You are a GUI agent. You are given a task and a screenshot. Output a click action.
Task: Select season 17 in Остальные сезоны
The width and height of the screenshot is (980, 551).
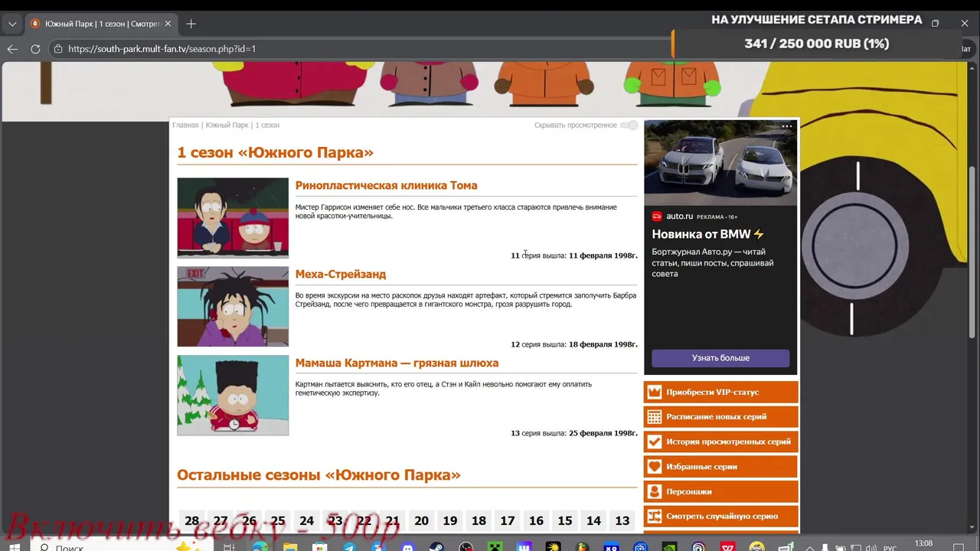point(508,520)
